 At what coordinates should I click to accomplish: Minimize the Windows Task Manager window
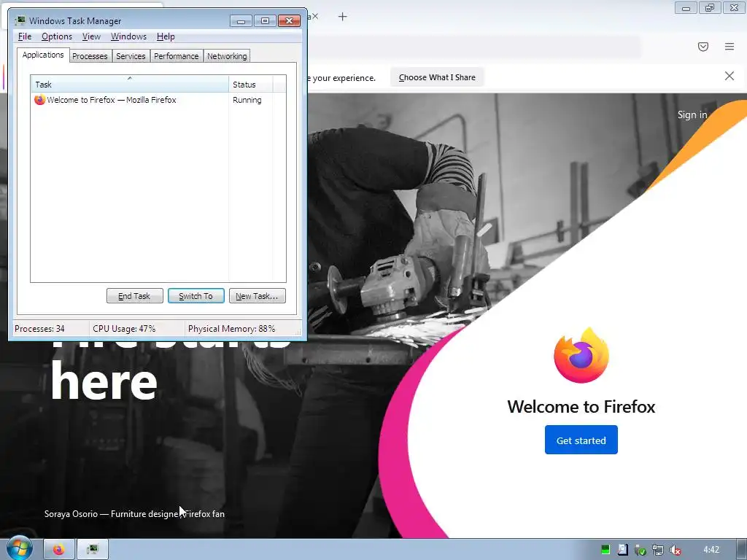click(x=241, y=21)
